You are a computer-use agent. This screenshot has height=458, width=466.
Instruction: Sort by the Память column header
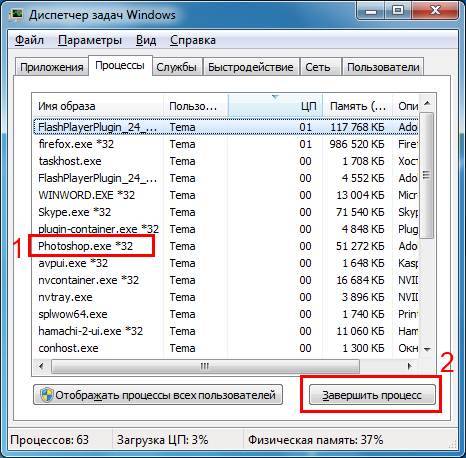click(x=358, y=106)
